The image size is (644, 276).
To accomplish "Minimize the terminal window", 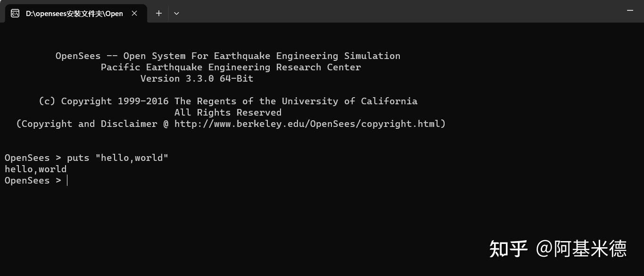I will (630, 10).
